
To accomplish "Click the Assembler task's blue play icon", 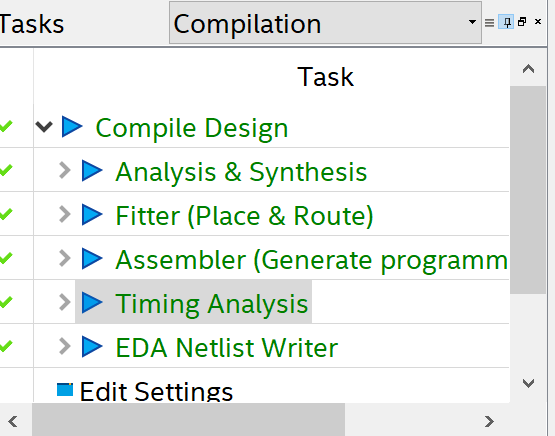I will click(x=92, y=258).
